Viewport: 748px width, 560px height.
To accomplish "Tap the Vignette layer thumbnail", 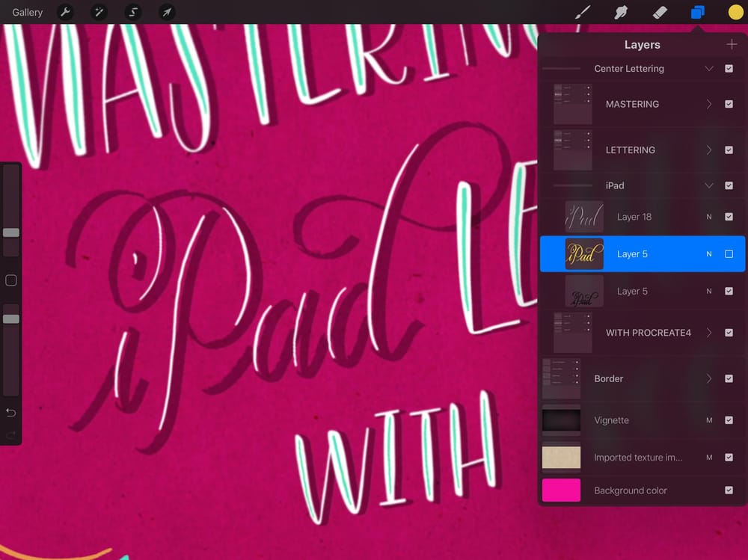I will (561, 420).
